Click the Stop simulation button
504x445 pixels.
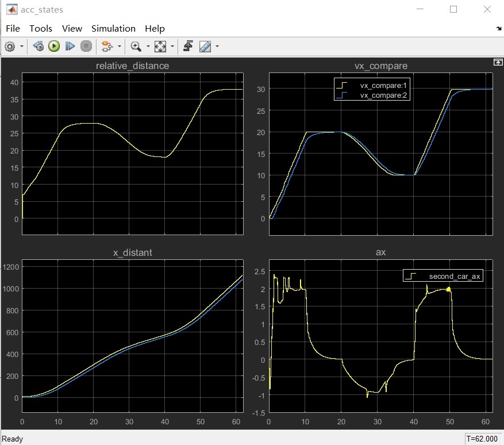(86, 47)
